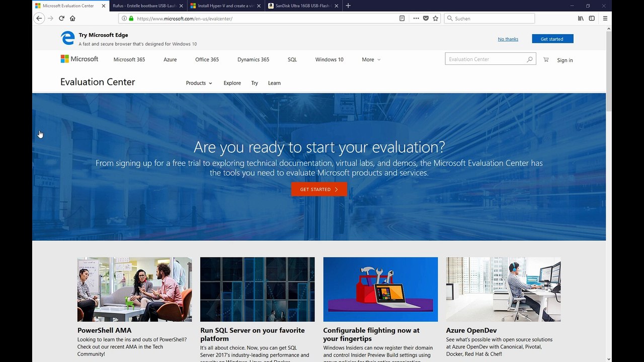Viewport: 644px width, 362px height.
Task: Show the browser sidebar
Action: [x=592, y=18]
